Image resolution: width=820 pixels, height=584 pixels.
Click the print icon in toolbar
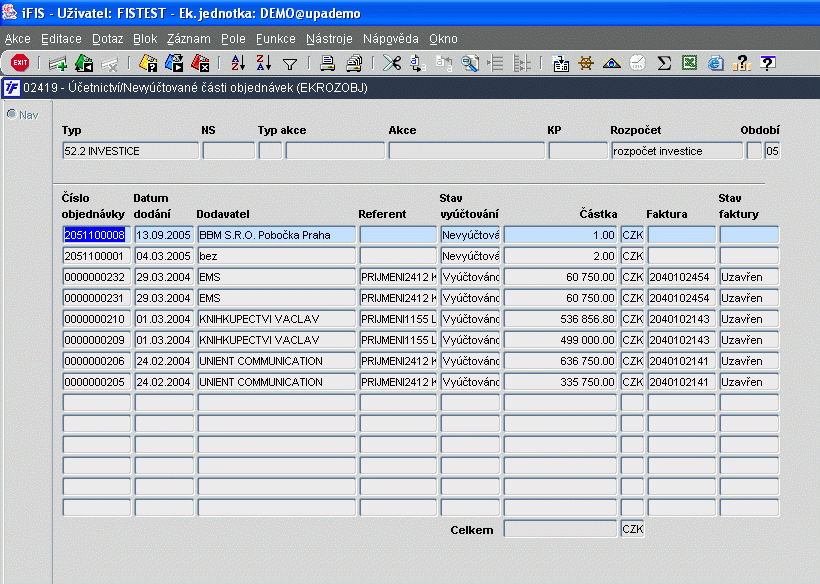(x=327, y=63)
